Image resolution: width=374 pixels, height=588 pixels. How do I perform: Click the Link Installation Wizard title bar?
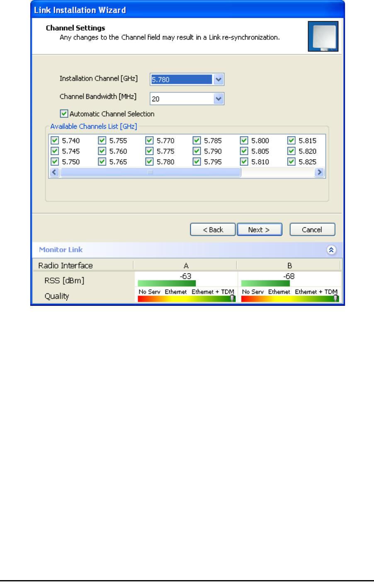point(187,10)
